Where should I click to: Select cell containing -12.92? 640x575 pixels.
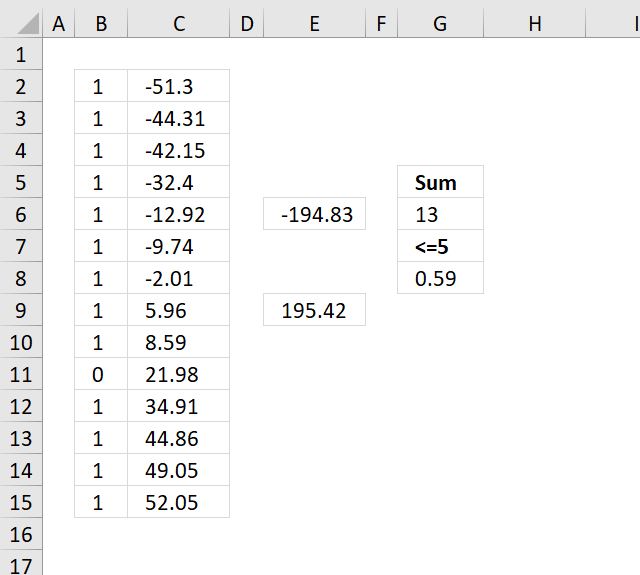pos(179,214)
